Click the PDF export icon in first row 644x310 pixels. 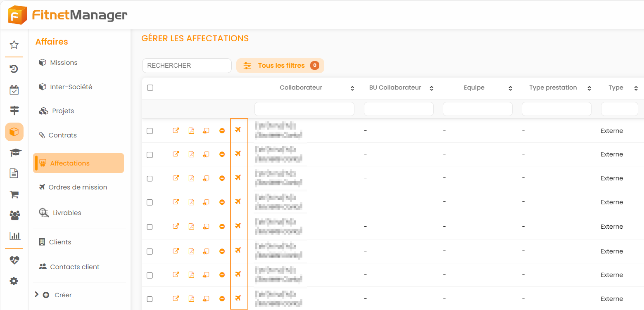191,131
